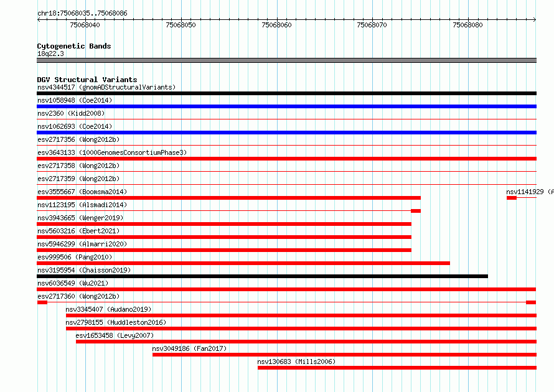The width and height of the screenshot is (554, 392).
Task: Click the small red block under nsv1141929
Action: point(511,198)
